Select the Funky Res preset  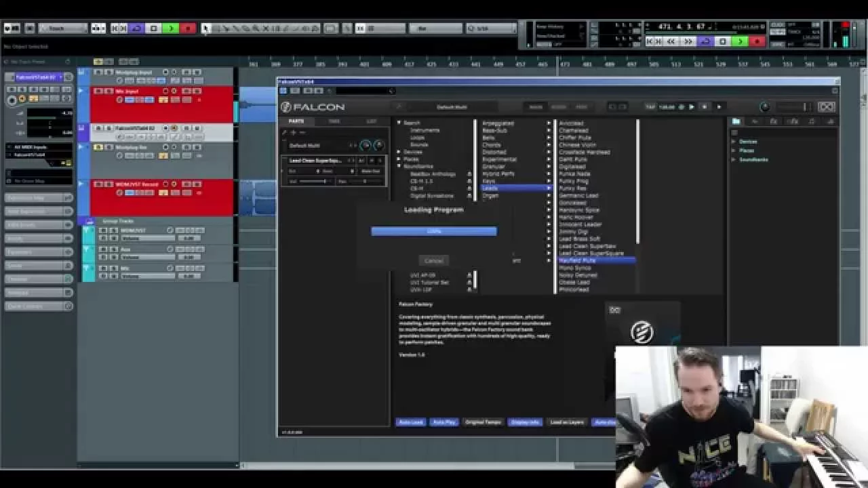point(573,188)
